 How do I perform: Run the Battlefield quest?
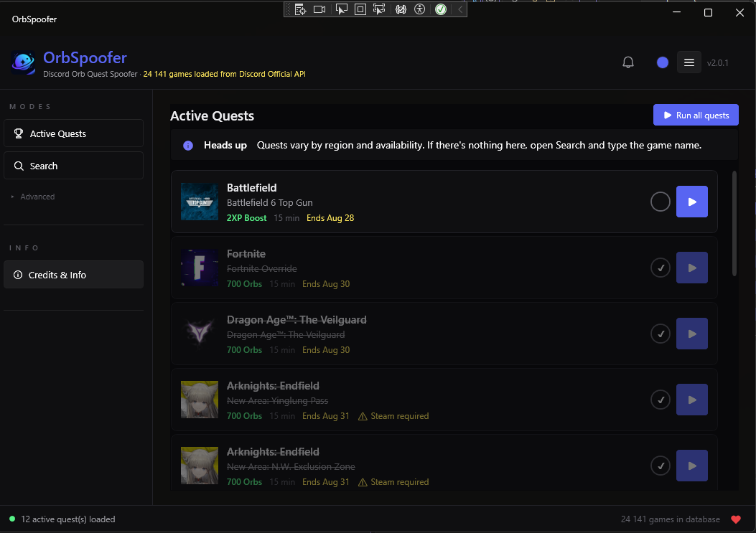click(692, 202)
